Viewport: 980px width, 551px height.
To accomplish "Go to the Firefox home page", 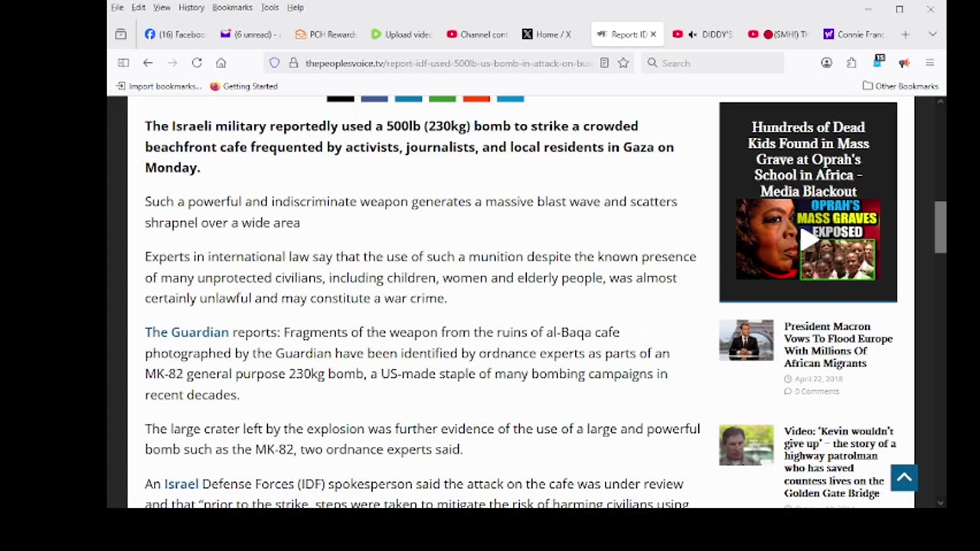I will coord(221,63).
